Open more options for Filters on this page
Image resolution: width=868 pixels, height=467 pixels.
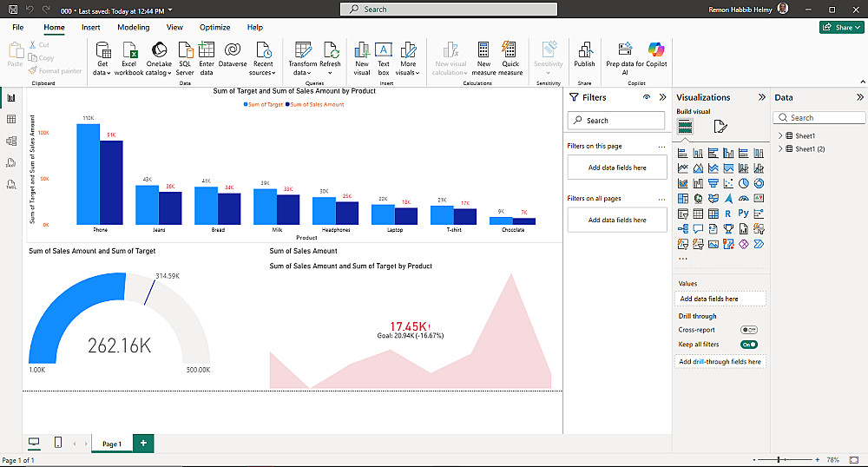click(661, 147)
